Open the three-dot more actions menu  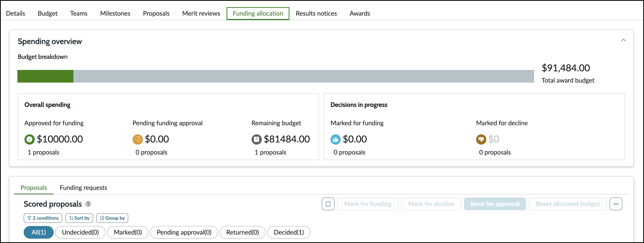(616, 204)
